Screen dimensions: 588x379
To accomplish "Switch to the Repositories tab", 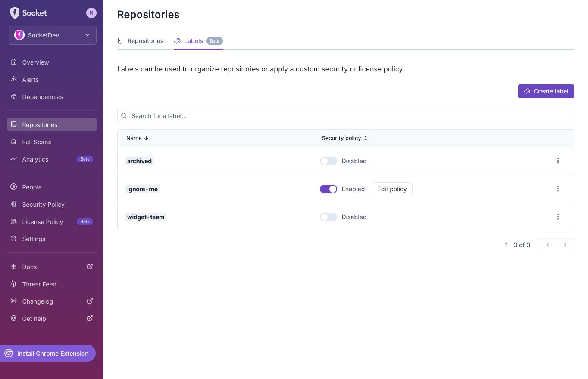I will (141, 41).
